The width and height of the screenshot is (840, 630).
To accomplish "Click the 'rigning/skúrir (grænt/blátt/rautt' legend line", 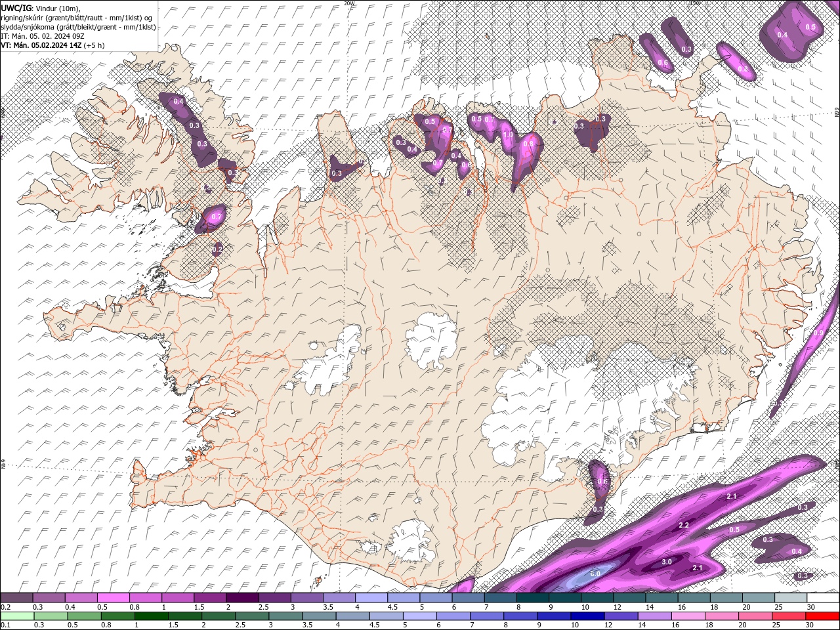I will (76, 17).
